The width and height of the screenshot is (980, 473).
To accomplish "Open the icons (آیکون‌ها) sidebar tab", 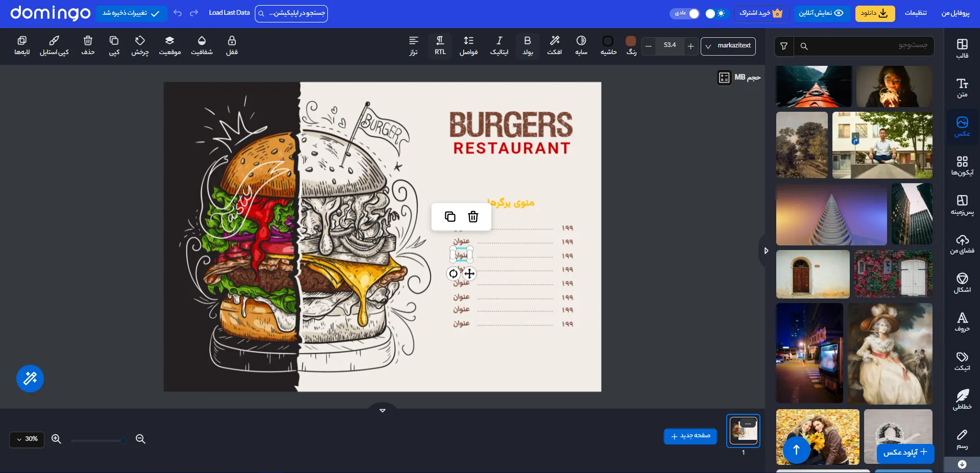I will pos(962,165).
